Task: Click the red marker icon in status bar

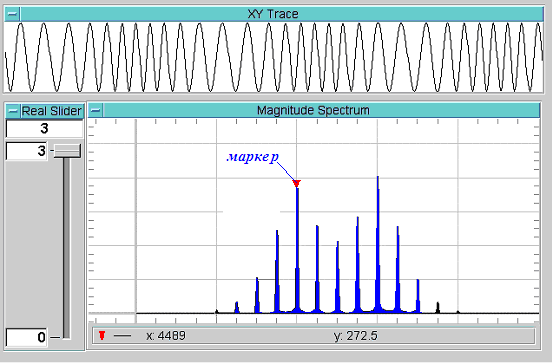Action: click(102, 335)
